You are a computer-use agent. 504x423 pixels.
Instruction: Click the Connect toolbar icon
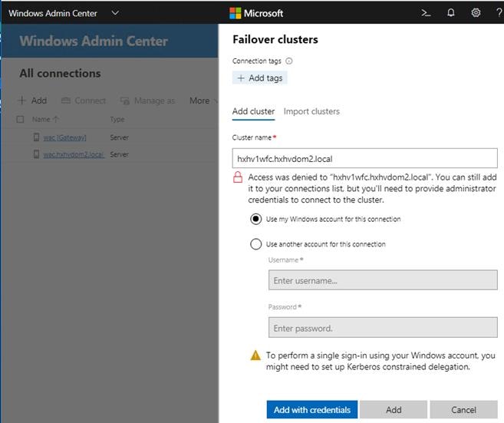point(66,101)
